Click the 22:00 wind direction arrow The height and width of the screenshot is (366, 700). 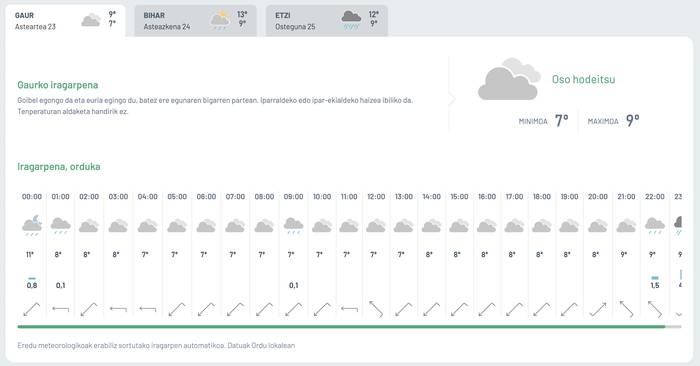pyautogui.click(x=655, y=309)
